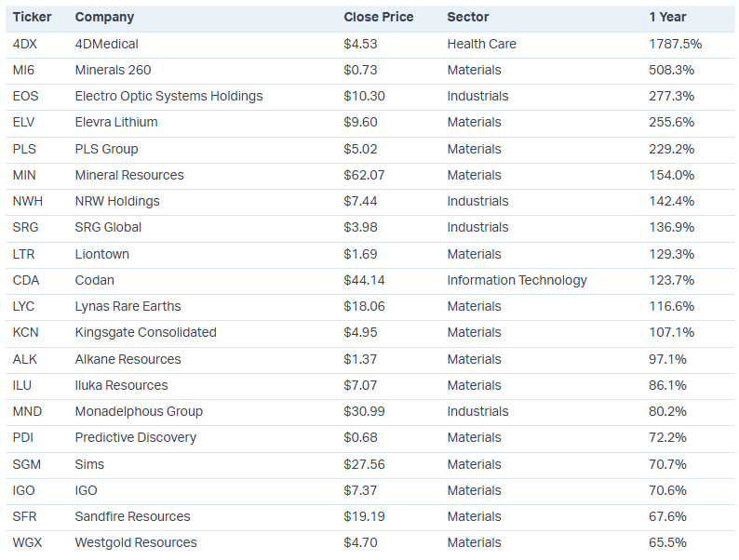Click the 1 Year column header
Image resolution: width=739 pixels, height=560 pixels.
(667, 17)
